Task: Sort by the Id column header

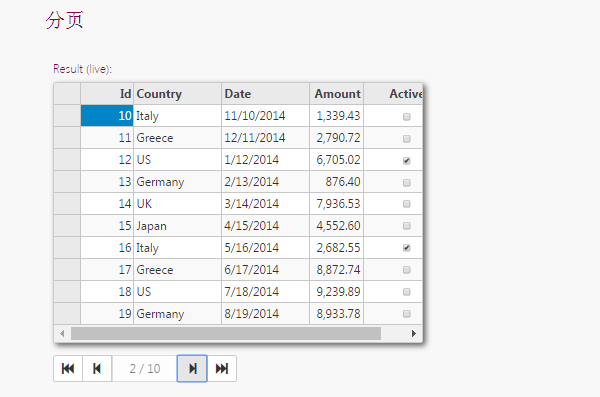Action: [107, 94]
